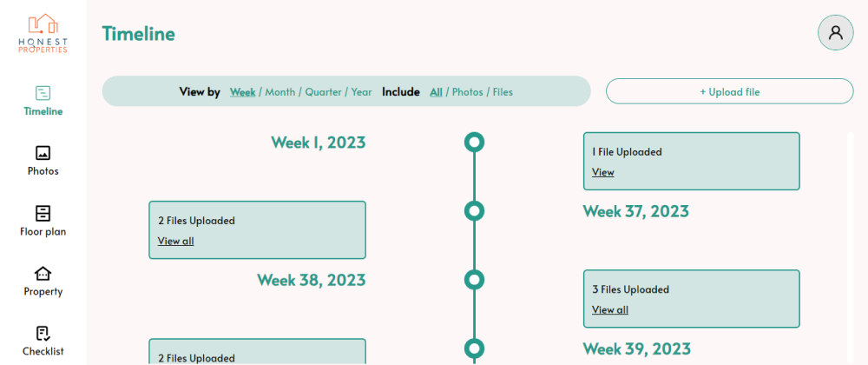The width and height of the screenshot is (868, 365).
Task: Include only Photos in timeline
Action: click(x=468, y=92)
